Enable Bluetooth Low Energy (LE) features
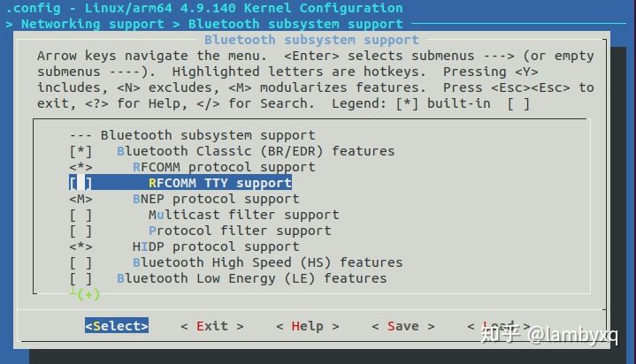 [80, 278]
